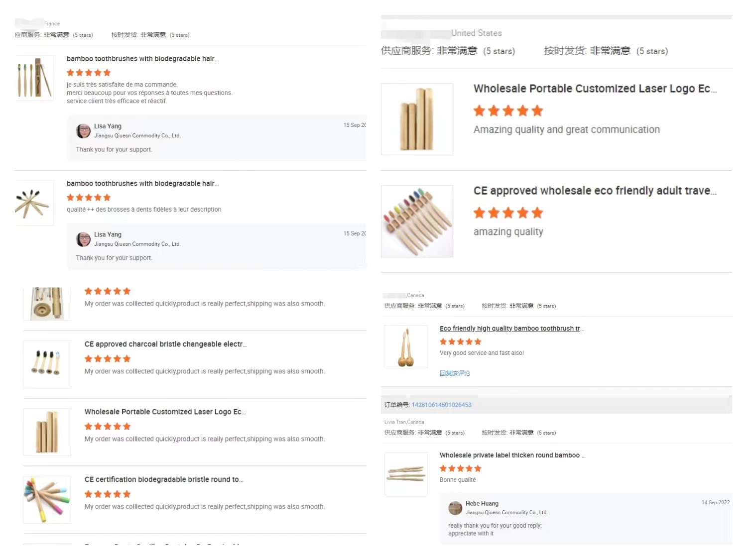Open order number 142810614501026453
Viewport: 747px width, 560px height.
point(441,405)
